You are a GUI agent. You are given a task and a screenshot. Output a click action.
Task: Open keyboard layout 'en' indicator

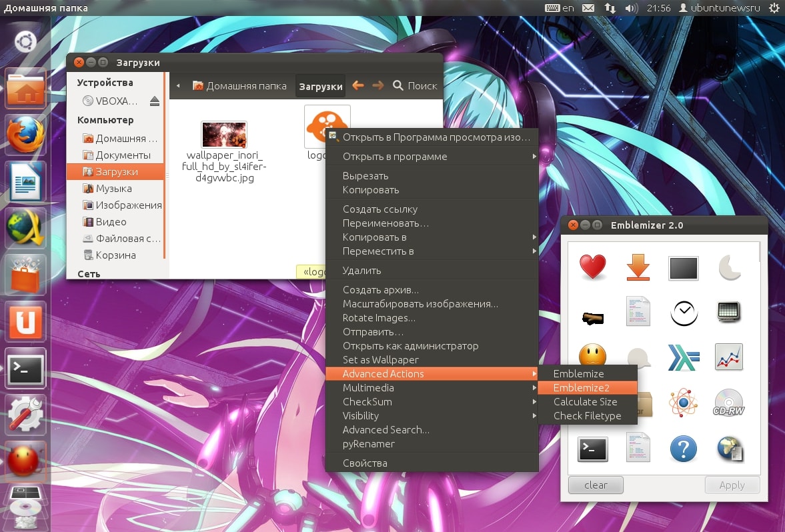click(x=559, y=8)
